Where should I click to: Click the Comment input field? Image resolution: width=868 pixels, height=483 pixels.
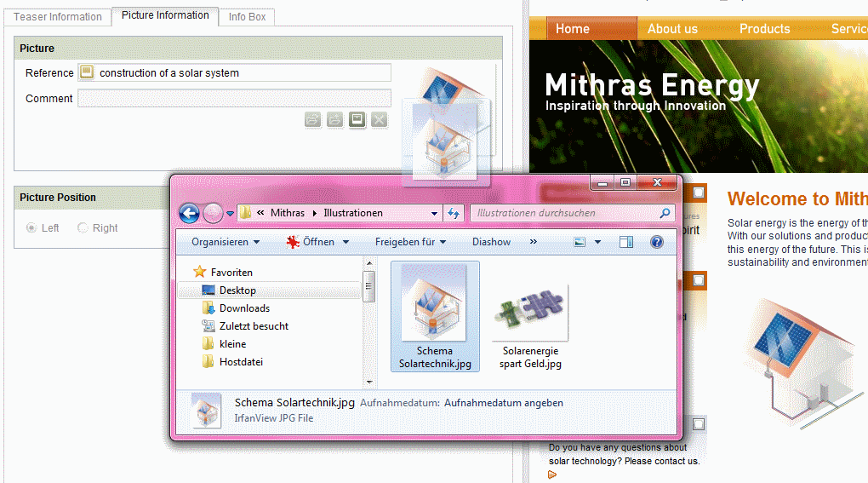coord(235,98)
